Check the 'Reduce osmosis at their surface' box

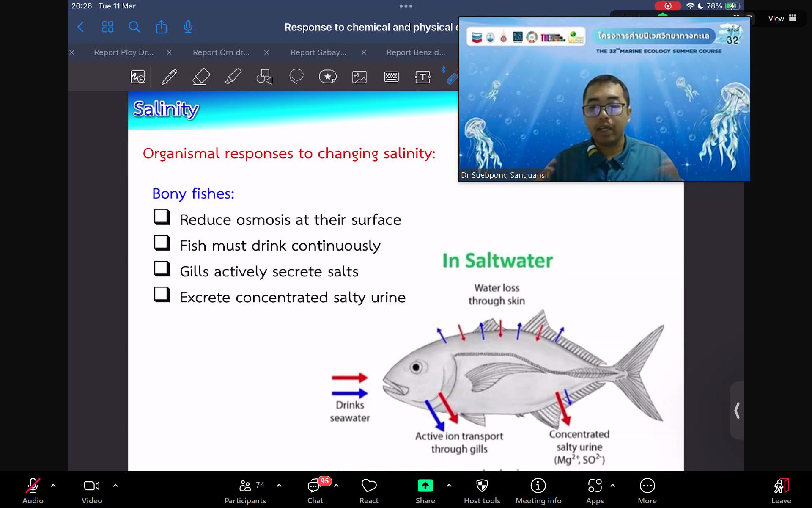point(162,217)
